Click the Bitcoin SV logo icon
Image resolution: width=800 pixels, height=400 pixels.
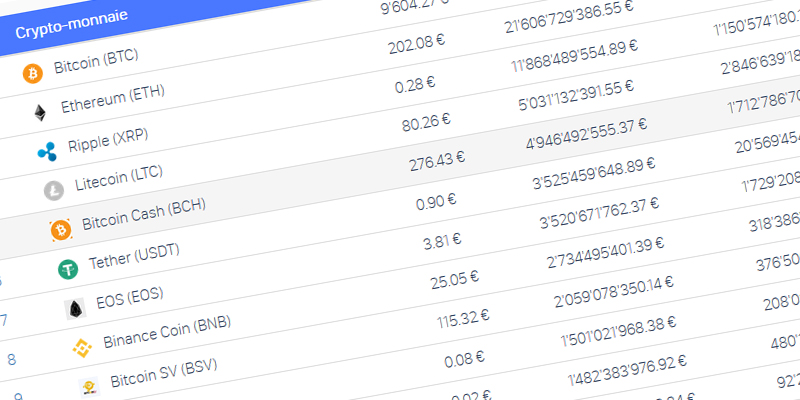pos(89,387)
